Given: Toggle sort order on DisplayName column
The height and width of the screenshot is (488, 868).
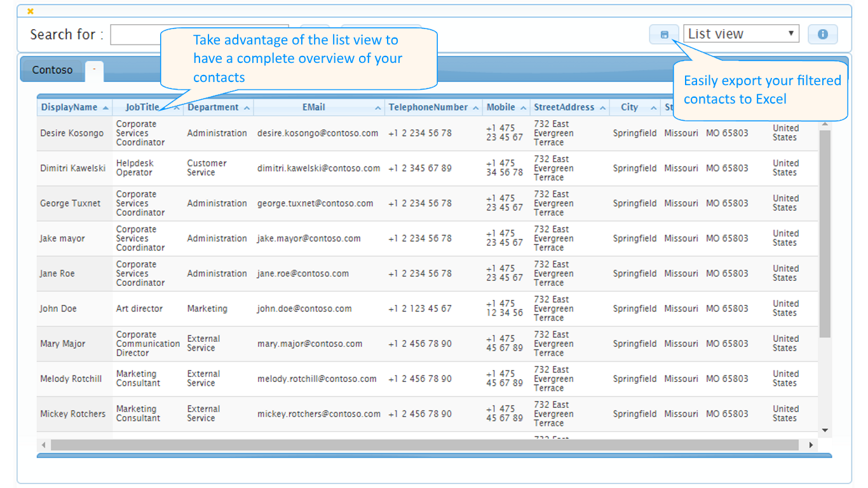Looking at the screenshot, I should (107, 107).
